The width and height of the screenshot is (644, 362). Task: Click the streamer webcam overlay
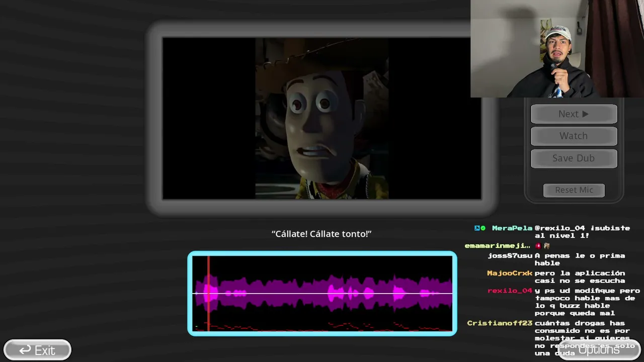click(557, 49)
